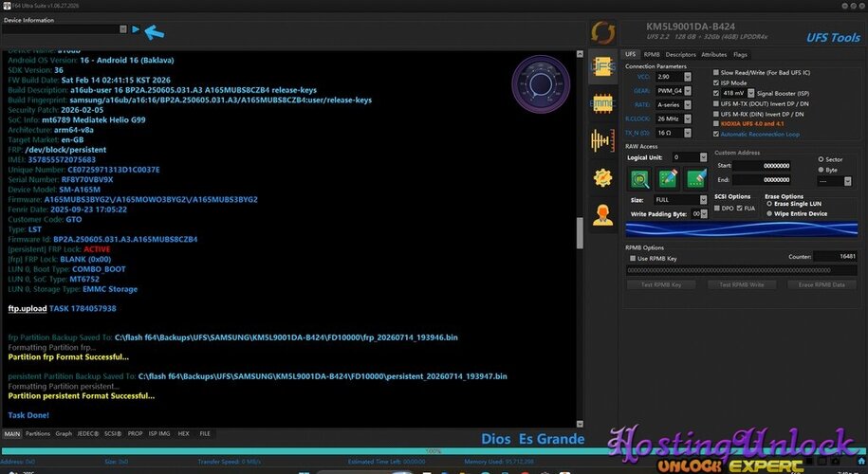
Task: Open the Device Information dropdown arrow
Action: pos(123,29)
